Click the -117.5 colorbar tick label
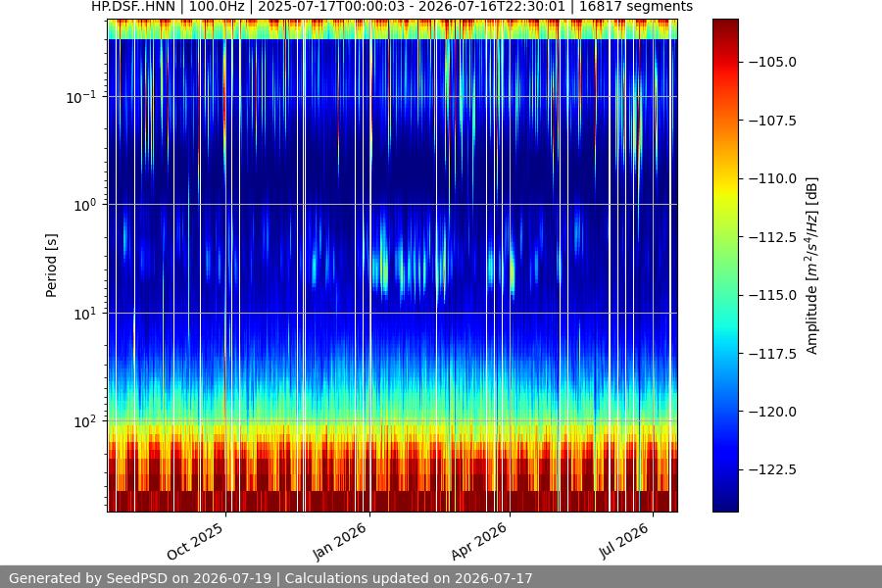The width and height of the screenshot is (882, 588). point(772,354)
